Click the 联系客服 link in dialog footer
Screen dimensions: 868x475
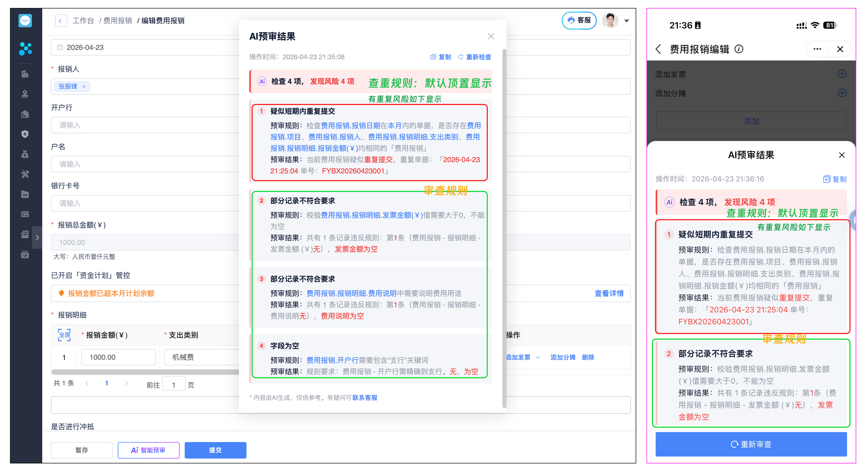coord(365,398)
